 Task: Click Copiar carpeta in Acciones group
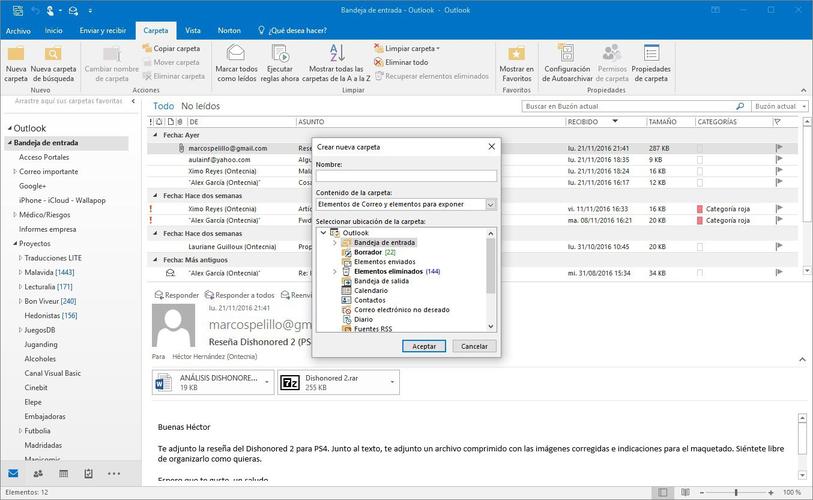tap(172, 48)
